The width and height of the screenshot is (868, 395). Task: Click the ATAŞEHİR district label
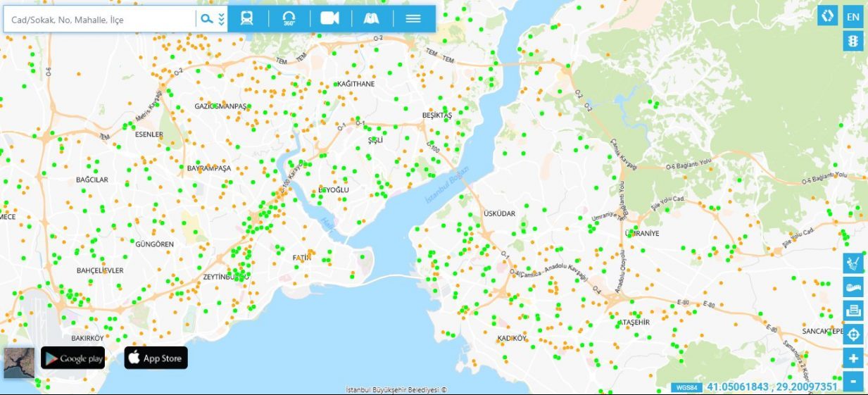point(634,322)
